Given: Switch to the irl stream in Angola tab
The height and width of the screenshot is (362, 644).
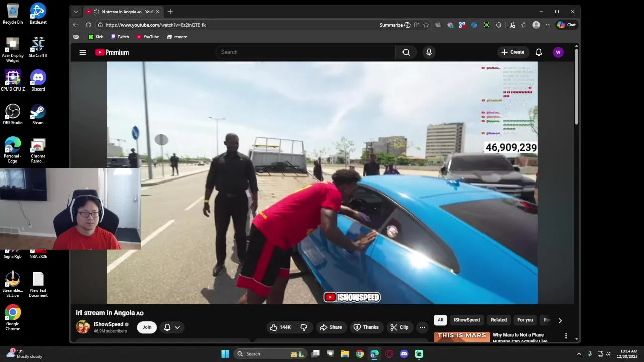Looking at the screenshot, I should tap(123, 12).
